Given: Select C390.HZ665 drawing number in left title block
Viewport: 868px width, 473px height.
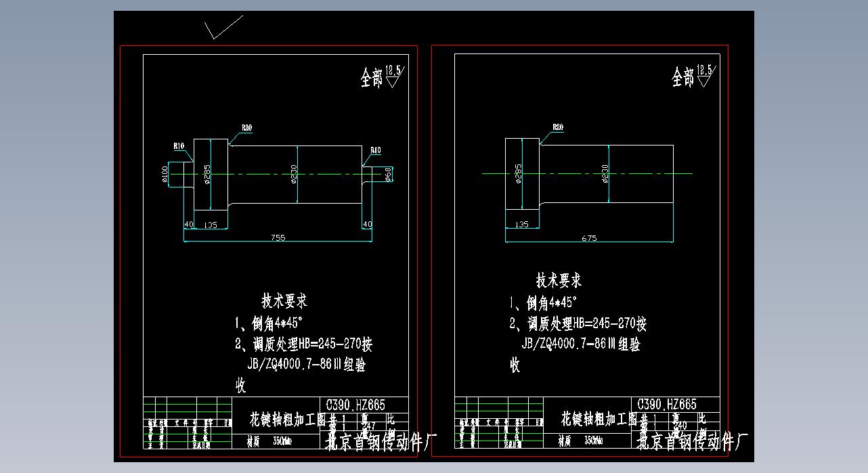Looking at the screenshot, I should pyautogui.click(x=355, y=405).
